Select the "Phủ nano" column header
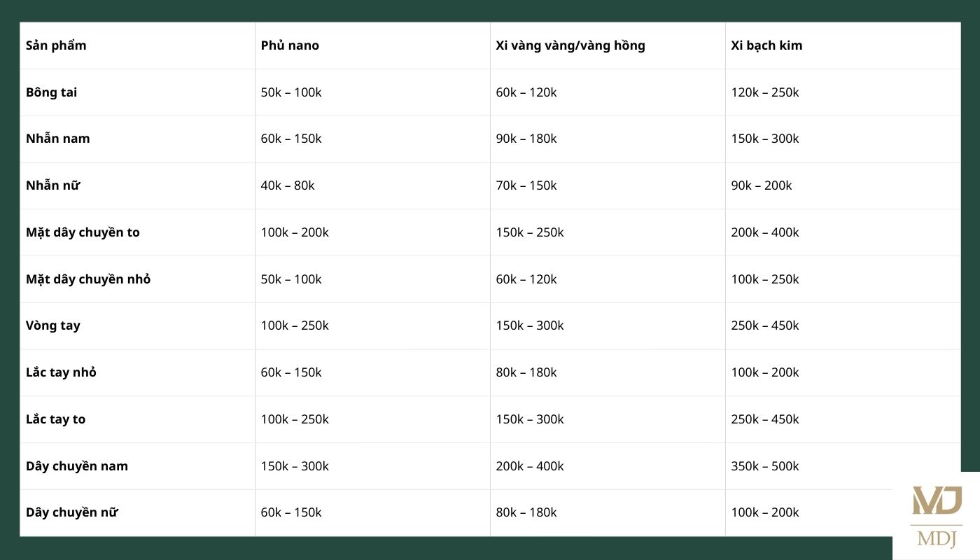 coord(290,45)
